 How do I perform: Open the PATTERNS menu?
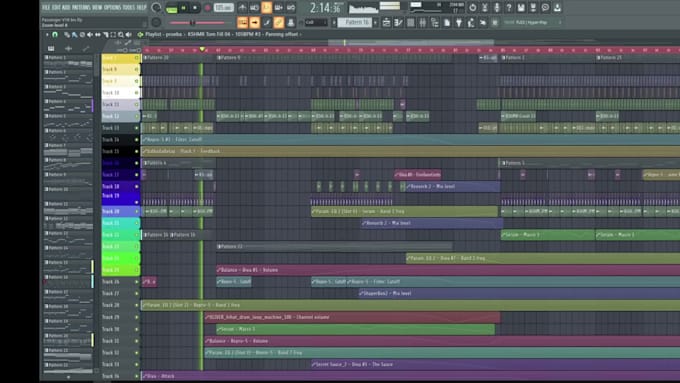tap(81, 7)
